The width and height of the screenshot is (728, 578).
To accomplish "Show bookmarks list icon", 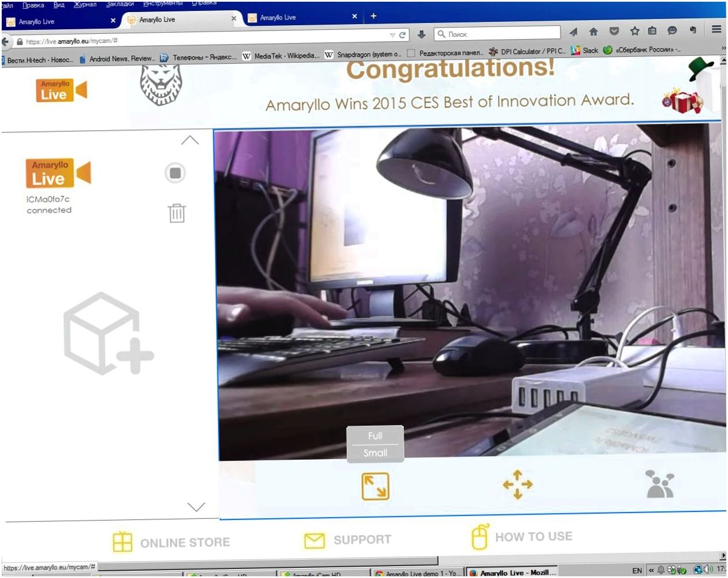I will coord(652,30).
